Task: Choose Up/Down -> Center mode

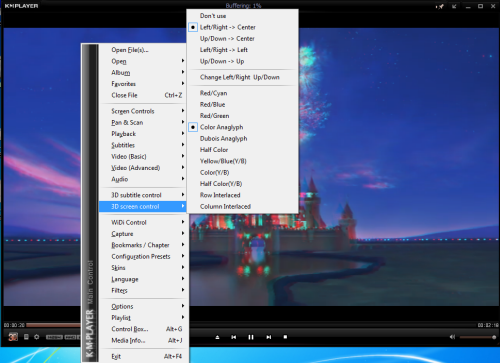Action: [x=242, y=39]
